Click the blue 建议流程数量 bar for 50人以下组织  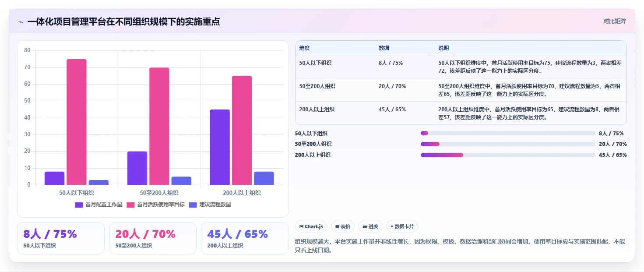click(x=99, y=182)
